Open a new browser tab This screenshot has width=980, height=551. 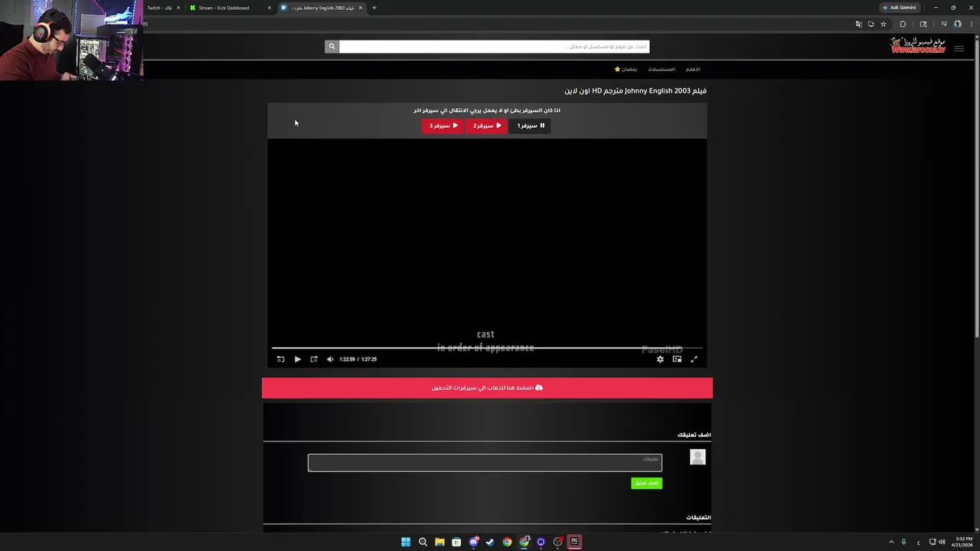tap(374, 8)
